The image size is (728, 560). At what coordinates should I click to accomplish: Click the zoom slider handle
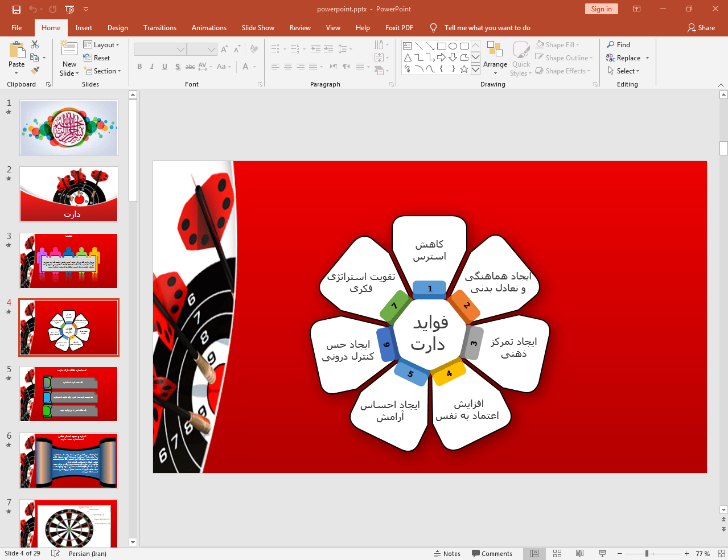tap(647, 553)
